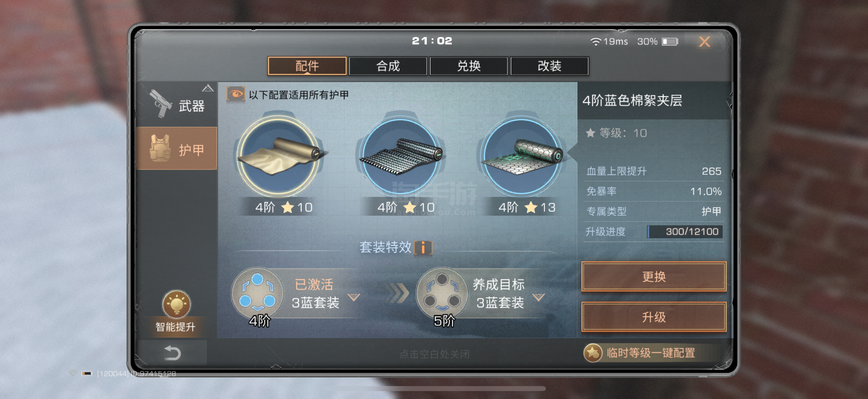Select the black mesh roll attachment
The image size is (868, 399).
[x=401, y=155]
